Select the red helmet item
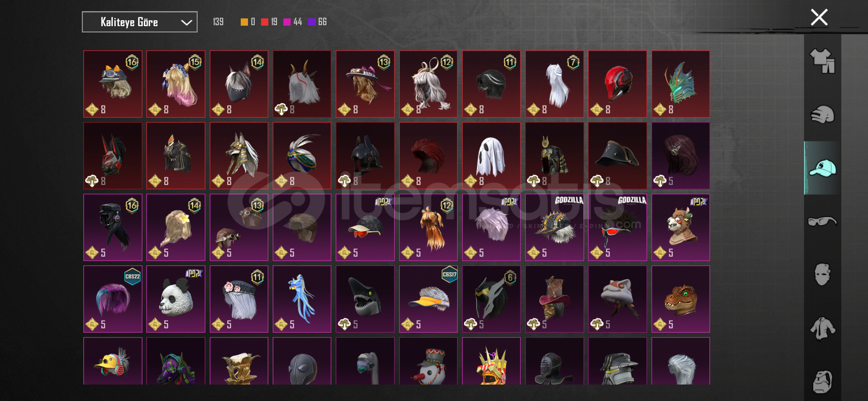Image resolution: width=868 pixels, height=401 pixels. point(617,84)
